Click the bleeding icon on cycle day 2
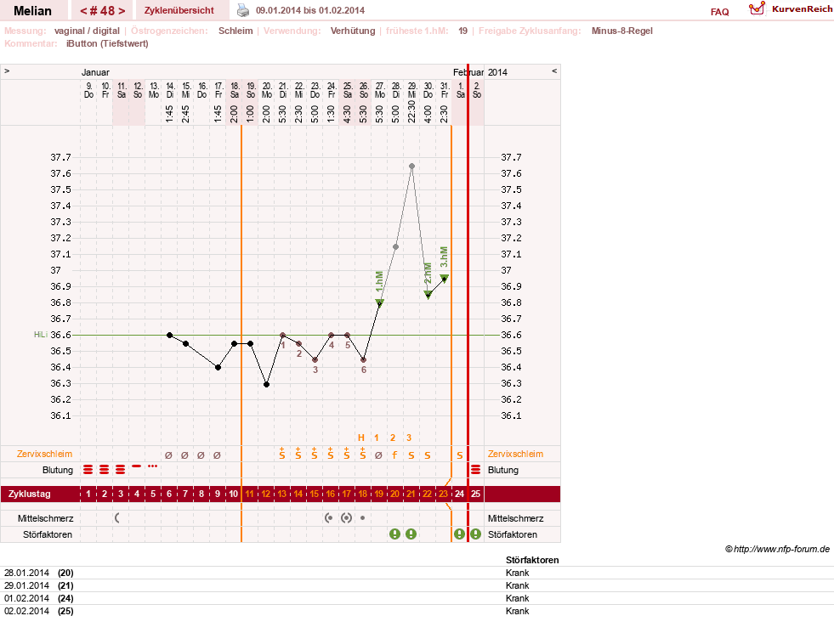The height and width of the screenshot is (644, 834). pos(105,469)
